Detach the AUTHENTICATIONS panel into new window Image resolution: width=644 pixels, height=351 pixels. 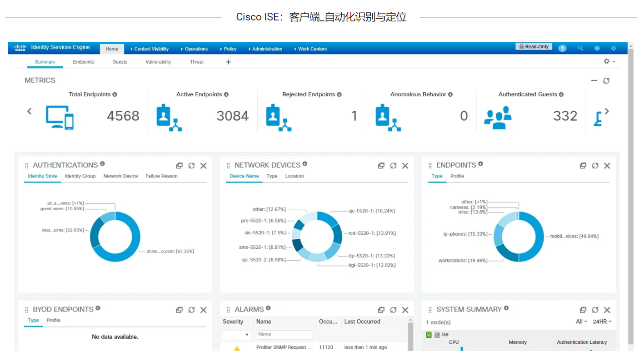[180, 166]
